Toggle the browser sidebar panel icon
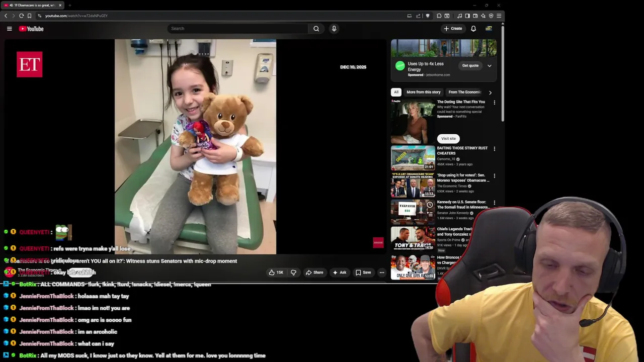The width and height of the screenshot is (644, 362). coord(467,16)
